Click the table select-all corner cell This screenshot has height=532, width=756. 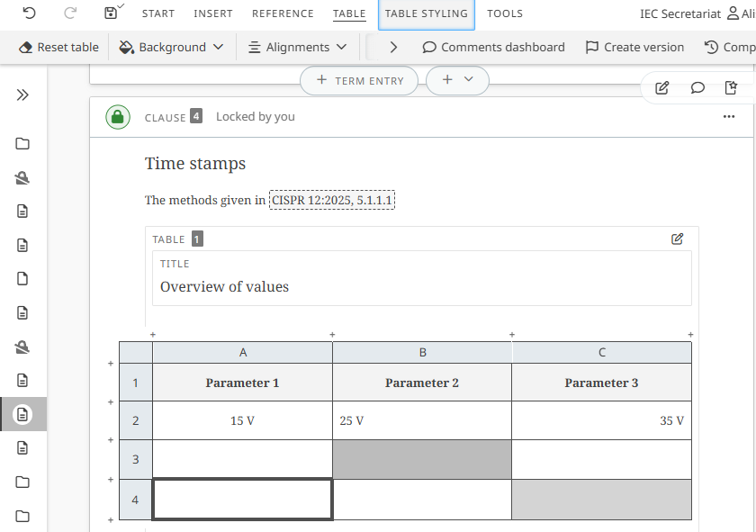(x=136, y=353)
